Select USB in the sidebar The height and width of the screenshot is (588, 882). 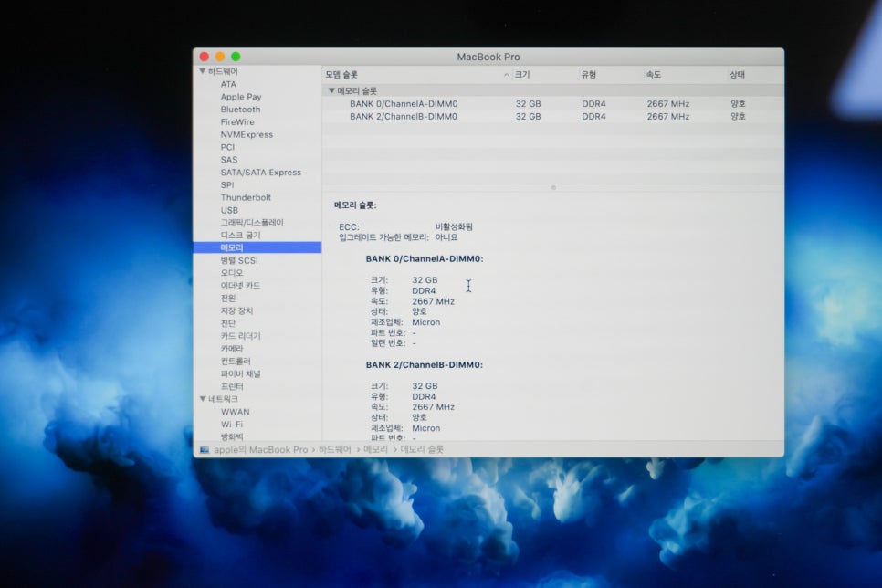(229, 210)
